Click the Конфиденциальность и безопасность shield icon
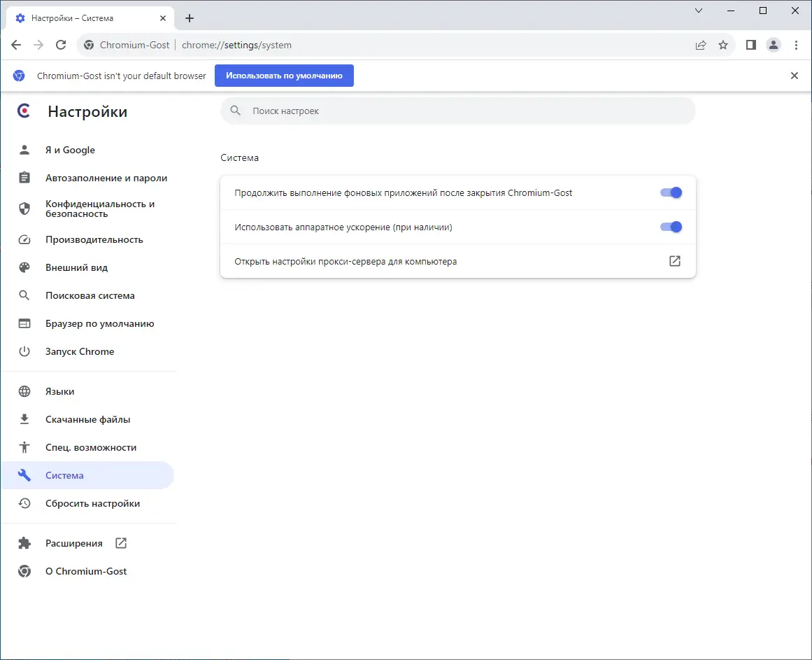 pos(24,208)
